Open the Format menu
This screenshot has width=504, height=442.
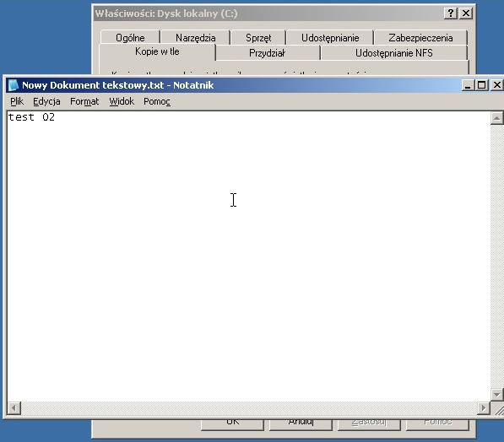click(x=84, y=101)
